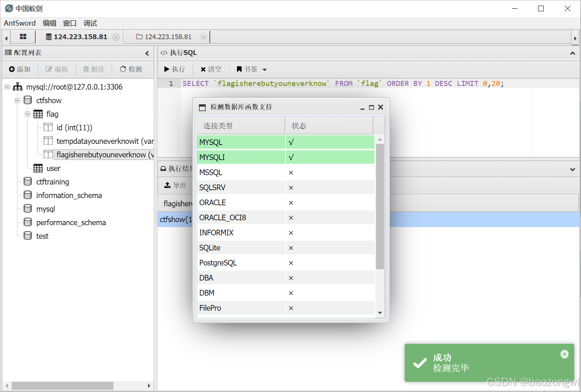
Task: Collapse the ctfshow database node
Action: 17,101
